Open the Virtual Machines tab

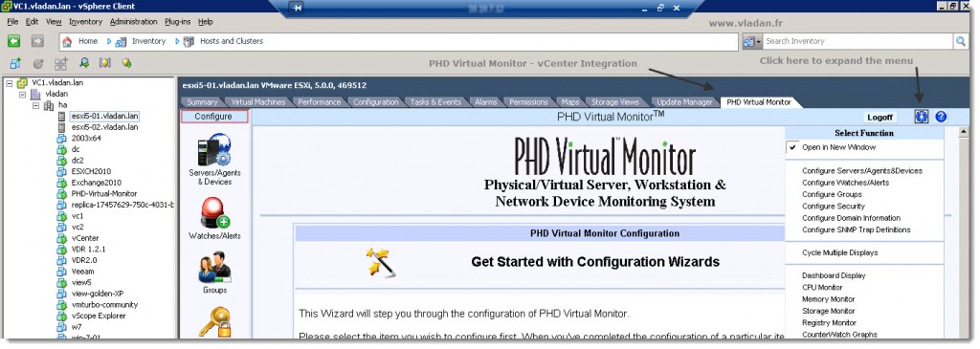pyautogui.click(x=258, y=102)
